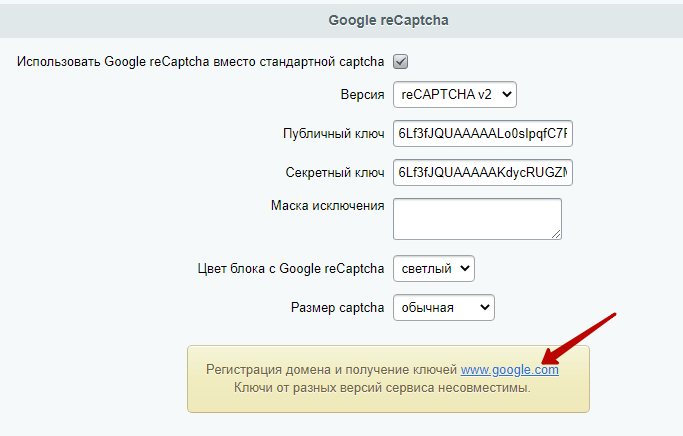Open the Версия dropdown

pyautogui.click(x=455, y=95)
